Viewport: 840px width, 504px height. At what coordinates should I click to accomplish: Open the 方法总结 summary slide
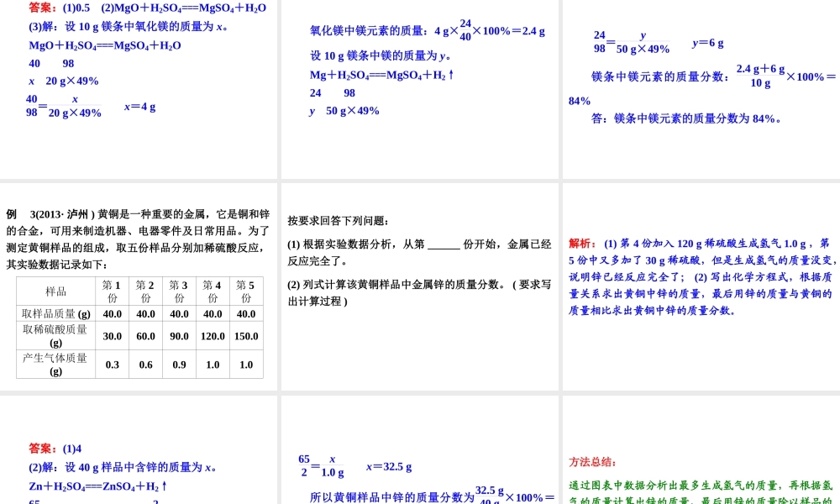point(701,450)
